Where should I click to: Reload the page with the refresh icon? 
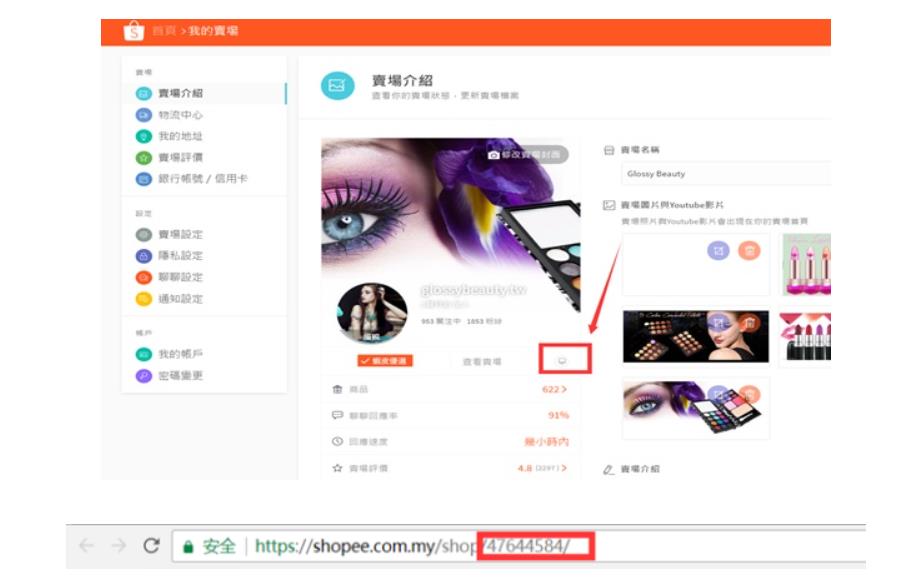click(x=151, y=546)
